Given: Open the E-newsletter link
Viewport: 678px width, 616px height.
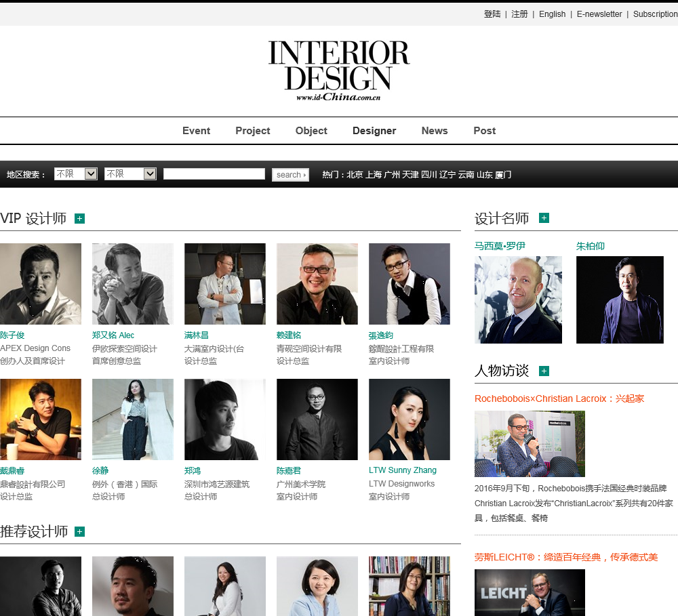Looking at the screenshot, I should pos(599,14).
